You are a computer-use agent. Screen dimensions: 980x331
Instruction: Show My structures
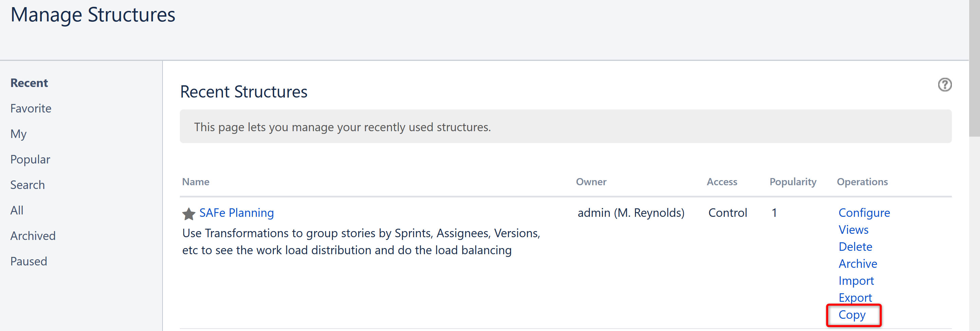click(18, 134)
